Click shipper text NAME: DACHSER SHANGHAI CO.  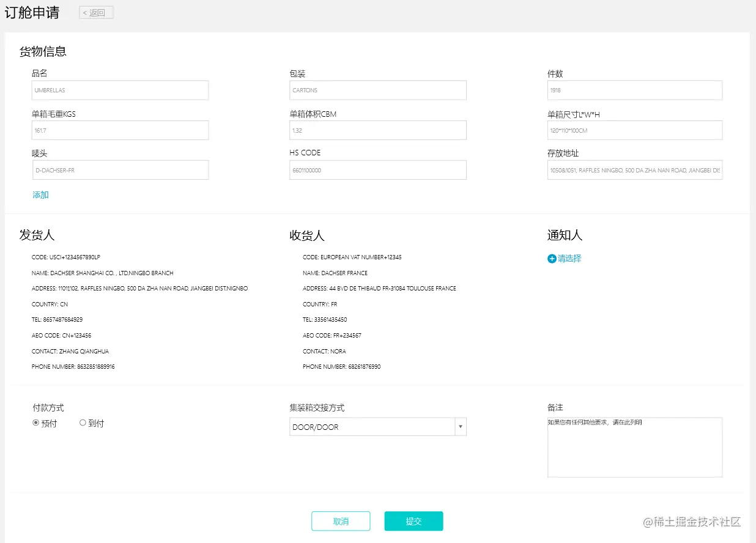coord(103,273)
